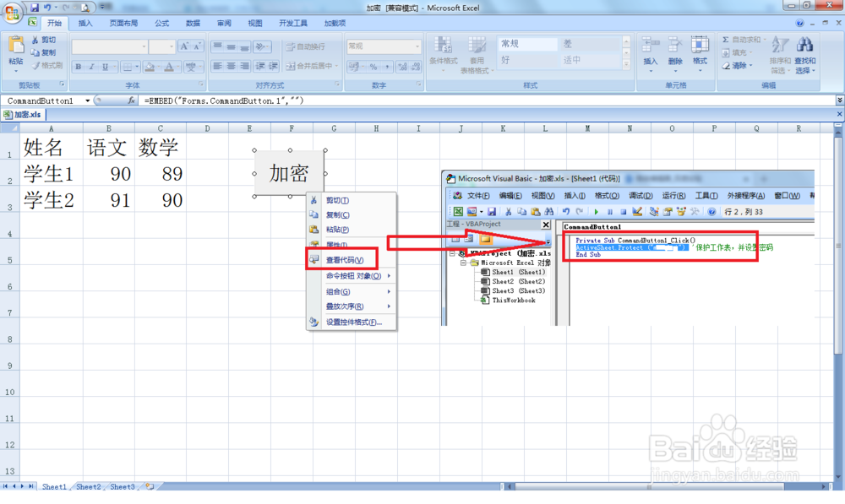Screen dimensions: 845x504
Task: Save the workbook from the quick access toolbar
Action: coord(35,8)
